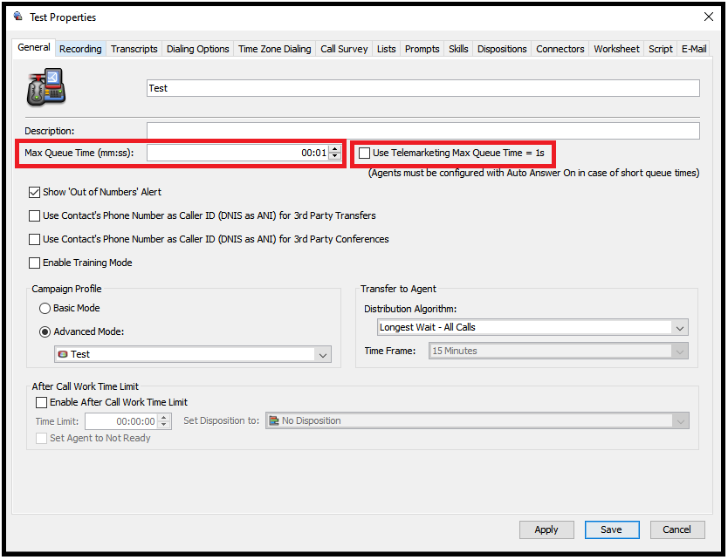Close the Test Properties dialog
Screen dimensions: 728x560
709,17
